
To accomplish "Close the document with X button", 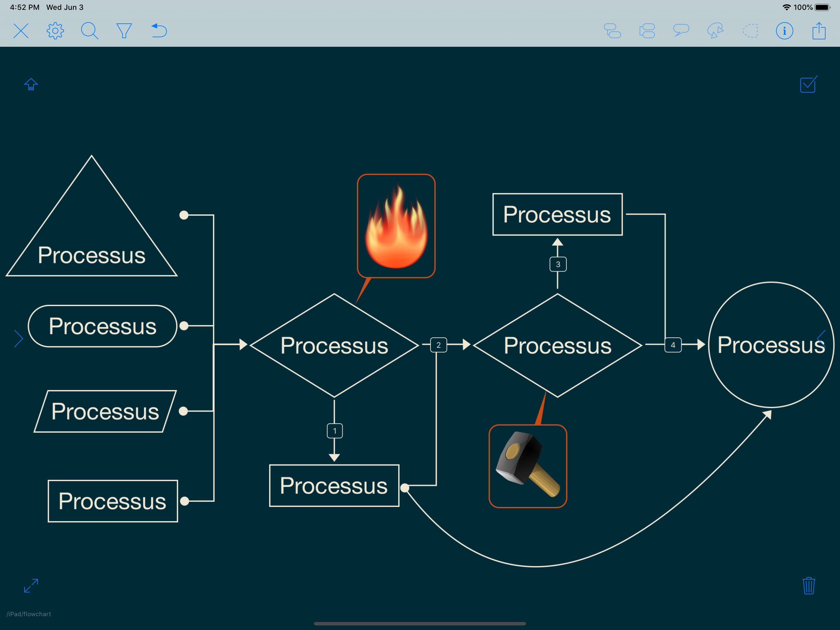I will click(21, 31).
